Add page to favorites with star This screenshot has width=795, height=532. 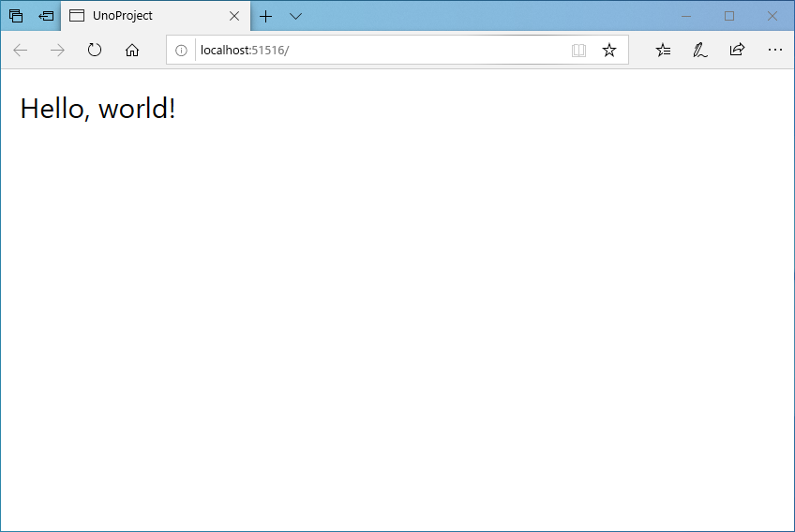coord(609,51)
